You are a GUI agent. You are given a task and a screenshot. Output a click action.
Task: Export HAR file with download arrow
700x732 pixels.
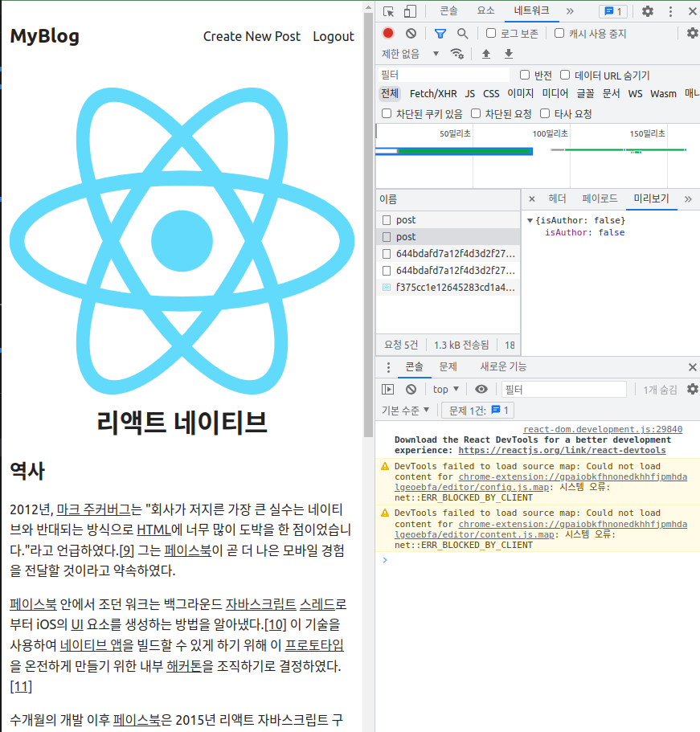(509, 54)
